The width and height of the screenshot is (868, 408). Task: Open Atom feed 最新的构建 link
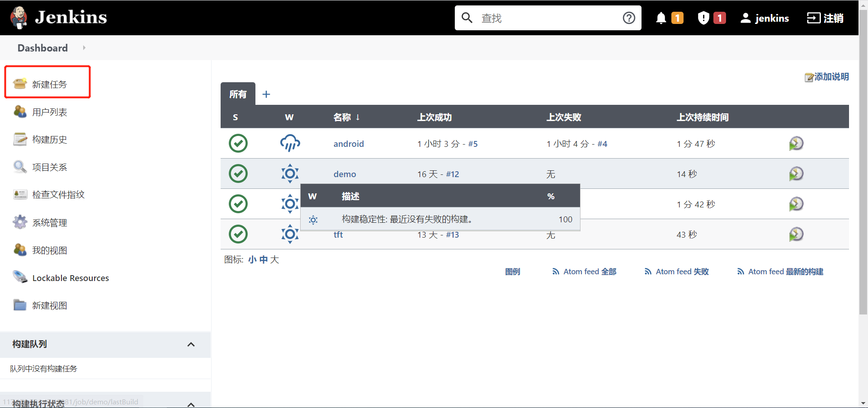pos(780,272)
